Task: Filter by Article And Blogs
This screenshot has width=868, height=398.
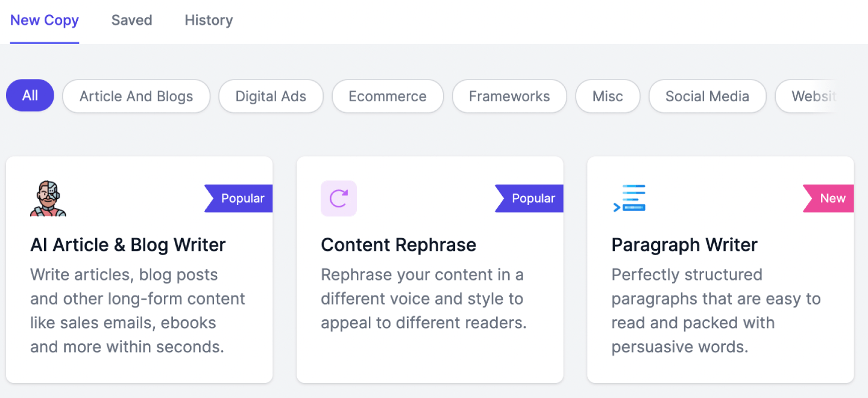Action: click(x=136, y=96)
